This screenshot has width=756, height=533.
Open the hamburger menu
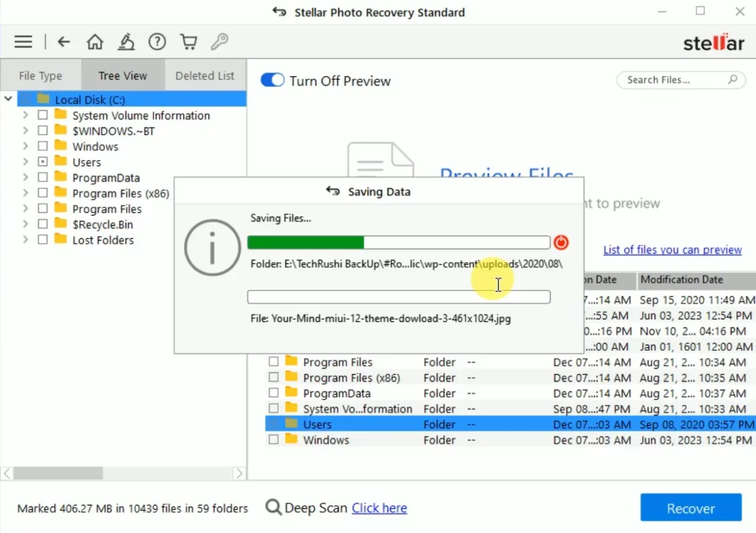(x=23, y=42)
